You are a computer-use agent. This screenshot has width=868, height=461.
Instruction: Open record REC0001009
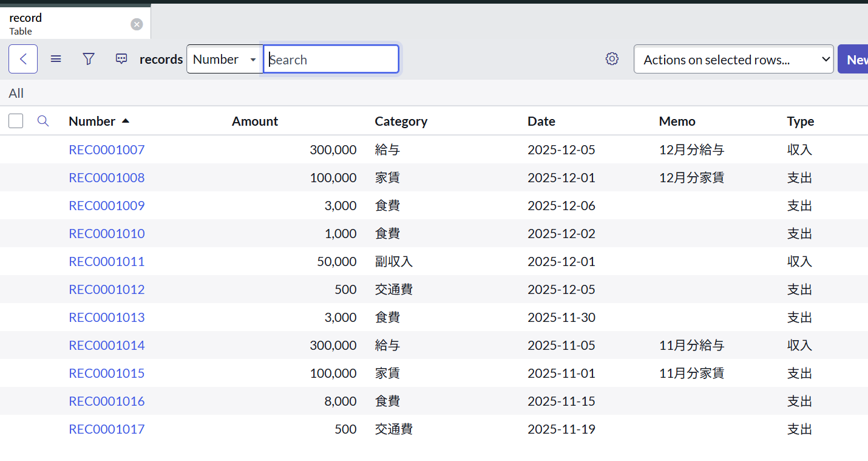pyautogui.click(x=107, y=205)
